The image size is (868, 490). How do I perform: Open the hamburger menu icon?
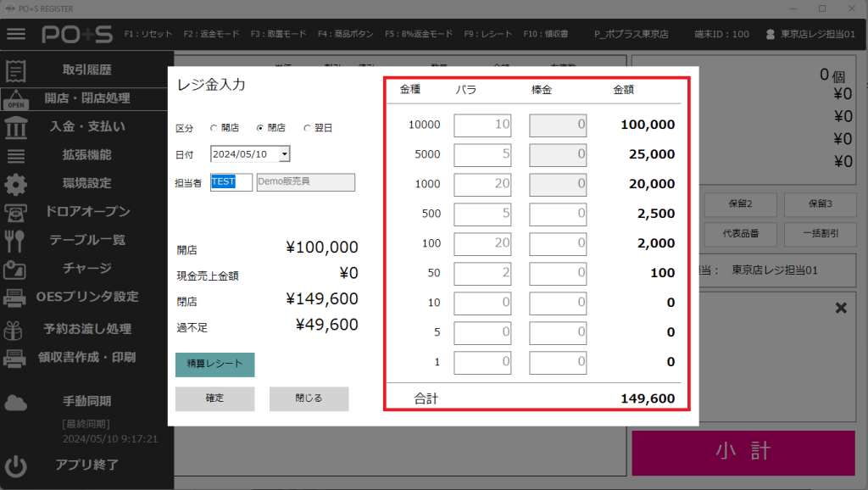point(16,34)
